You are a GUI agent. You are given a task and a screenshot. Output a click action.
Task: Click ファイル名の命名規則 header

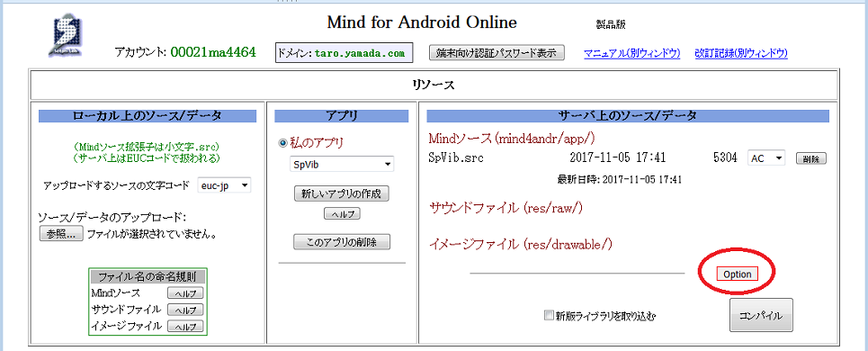coord(148,275)
